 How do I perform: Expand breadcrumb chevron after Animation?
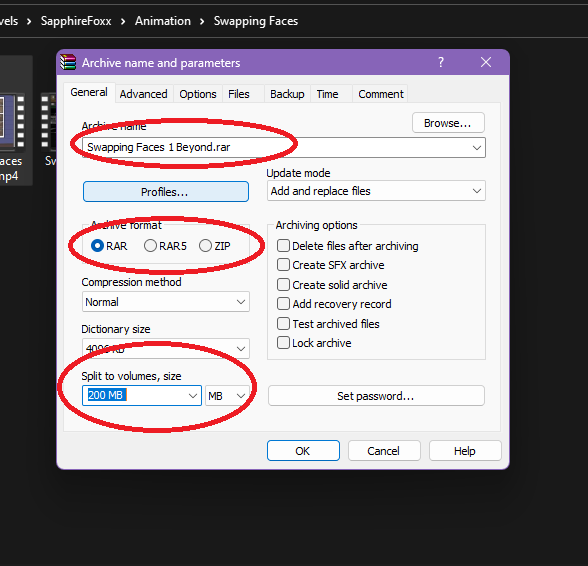pos(202,21)
